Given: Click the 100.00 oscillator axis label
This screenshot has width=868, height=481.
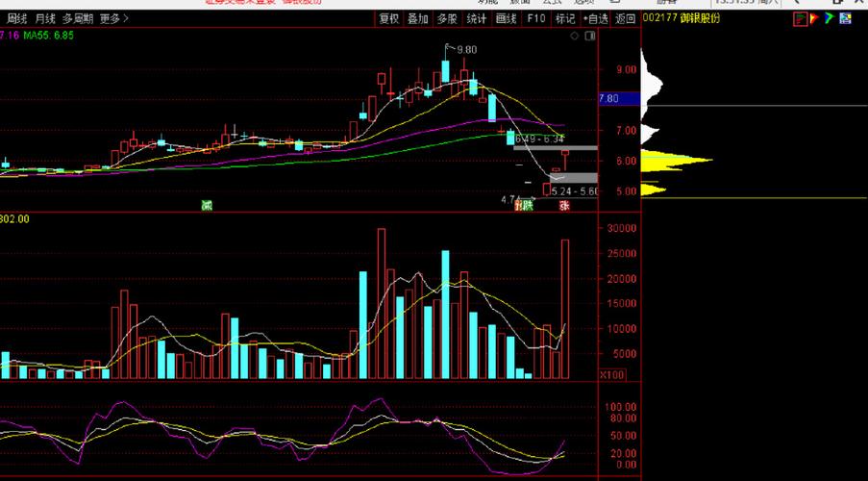Looking at the screenshot, I should pos(622,407).
